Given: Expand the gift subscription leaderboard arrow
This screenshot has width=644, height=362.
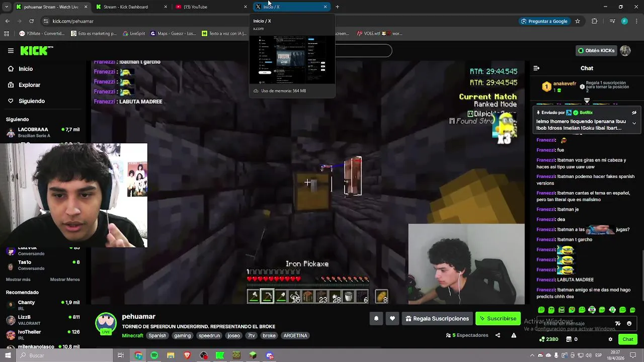Looking at the screenshot, I should (587, 101).
